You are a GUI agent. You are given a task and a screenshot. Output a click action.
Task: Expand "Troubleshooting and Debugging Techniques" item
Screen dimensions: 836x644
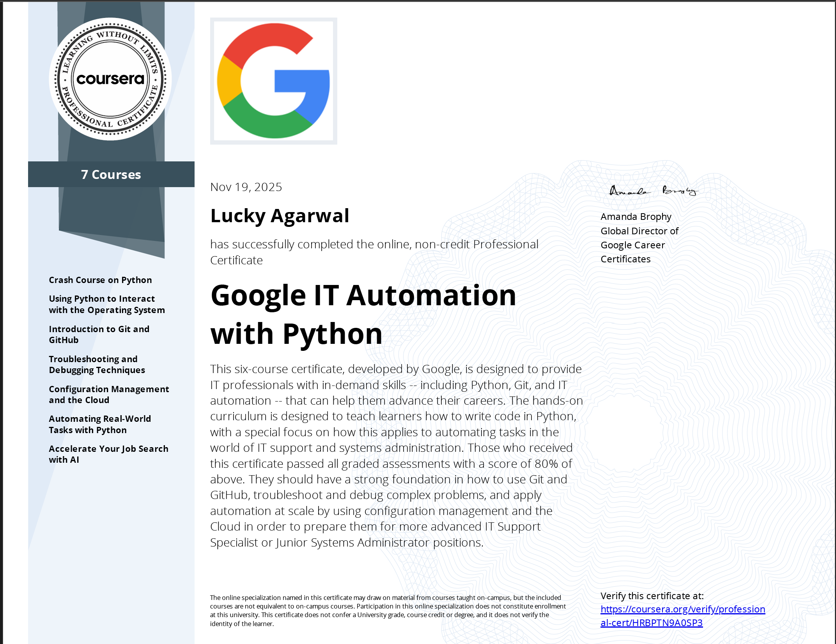coord(96,364)
